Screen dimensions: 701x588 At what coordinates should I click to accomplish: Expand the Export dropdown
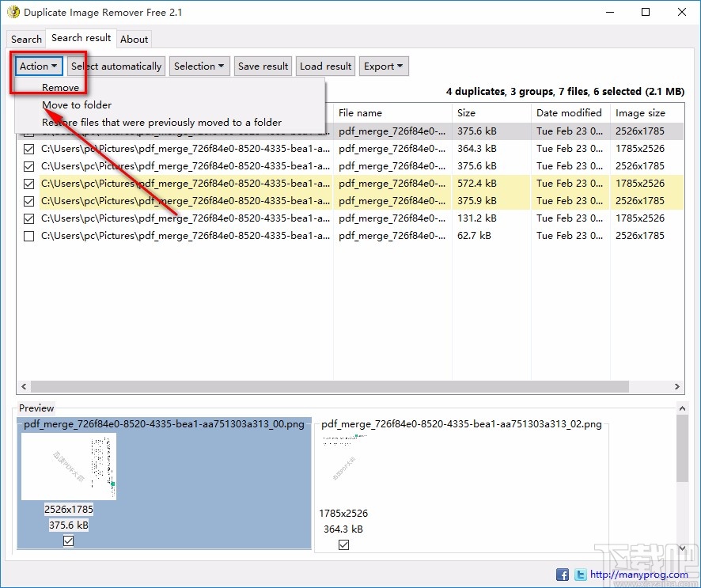click(384, 66)
